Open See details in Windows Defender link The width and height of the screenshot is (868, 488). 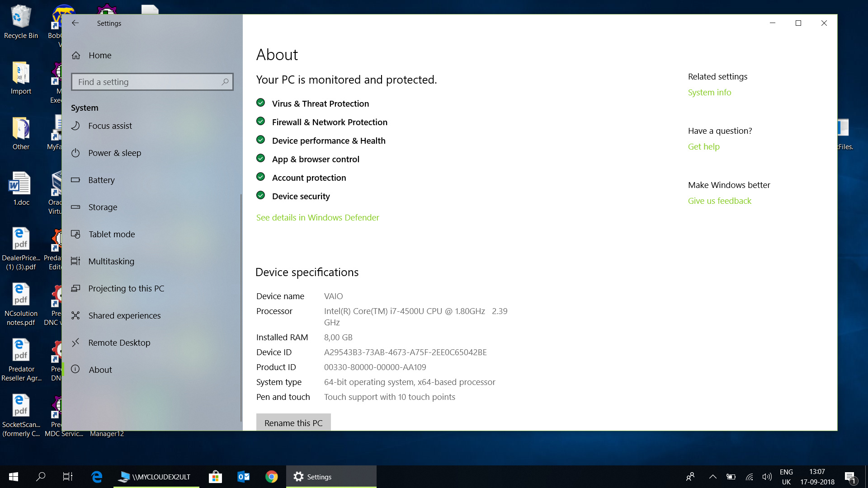point(317,217)
